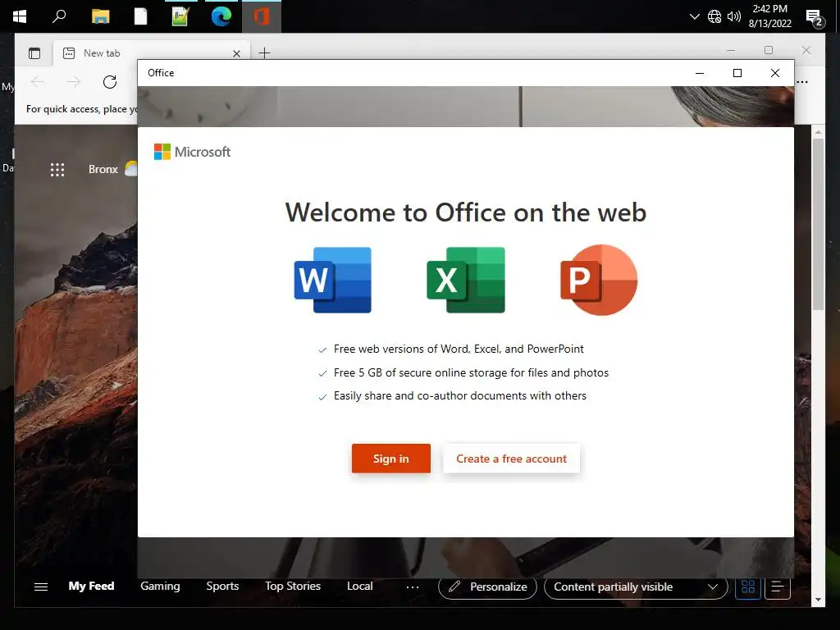Viewport: 840px width, 630px height.
Task: Open the volume tray icon
Action: click(734, 16)
